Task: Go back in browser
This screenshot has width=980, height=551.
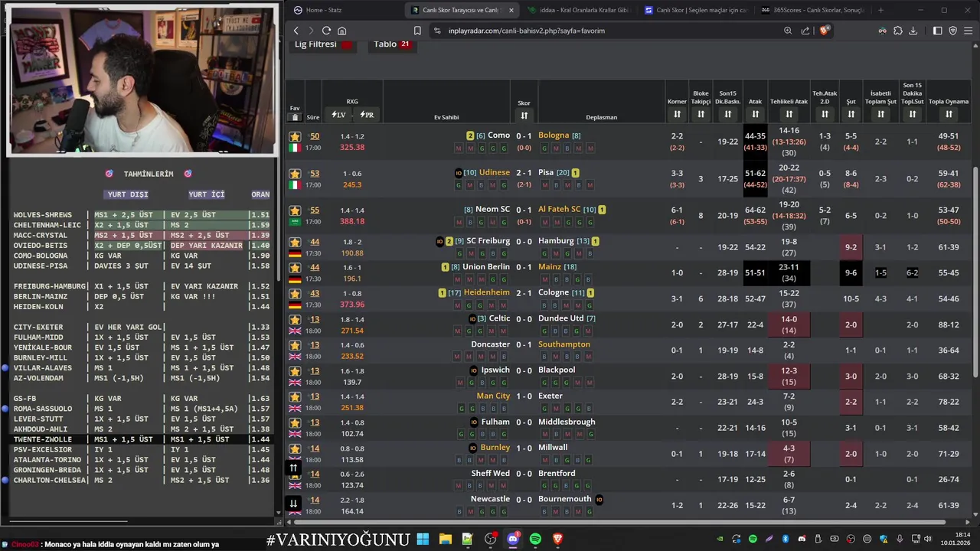Action: [296, 31]
